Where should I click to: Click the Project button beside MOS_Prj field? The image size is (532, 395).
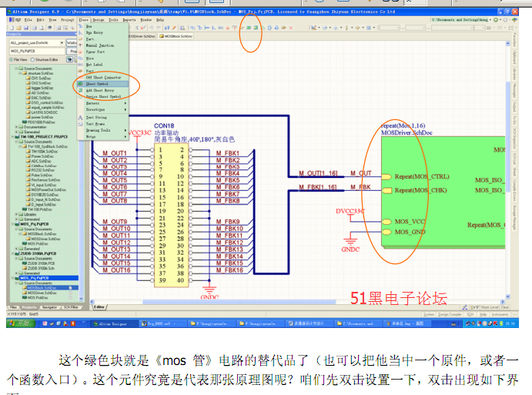[72, 51]
